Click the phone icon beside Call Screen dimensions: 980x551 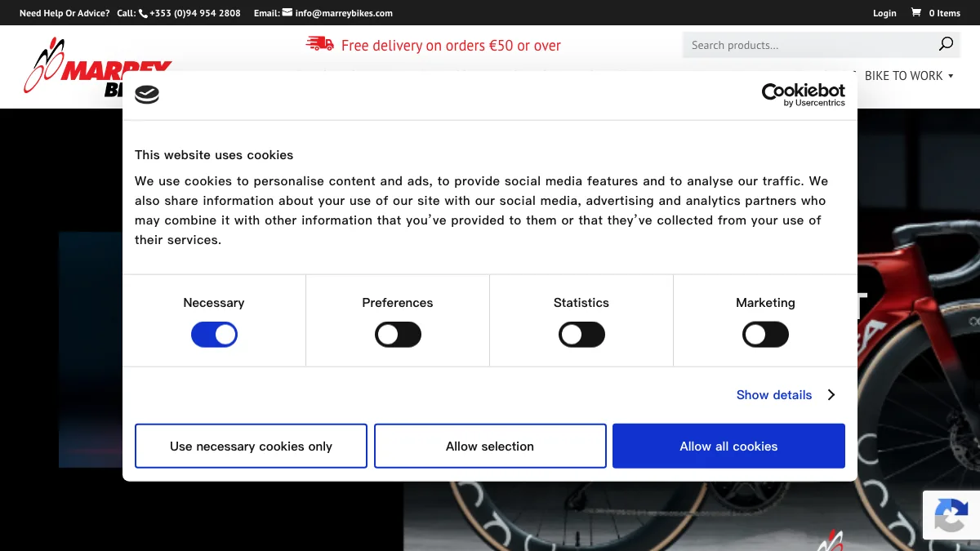[x=143, y=13]
